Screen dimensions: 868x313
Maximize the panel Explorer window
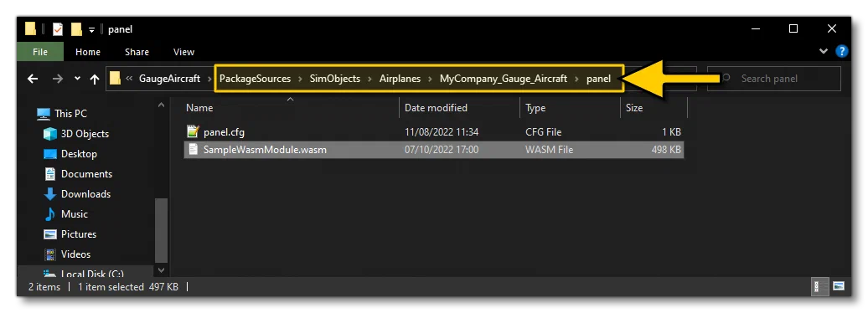pyautogui.click(x=793, y=28)
